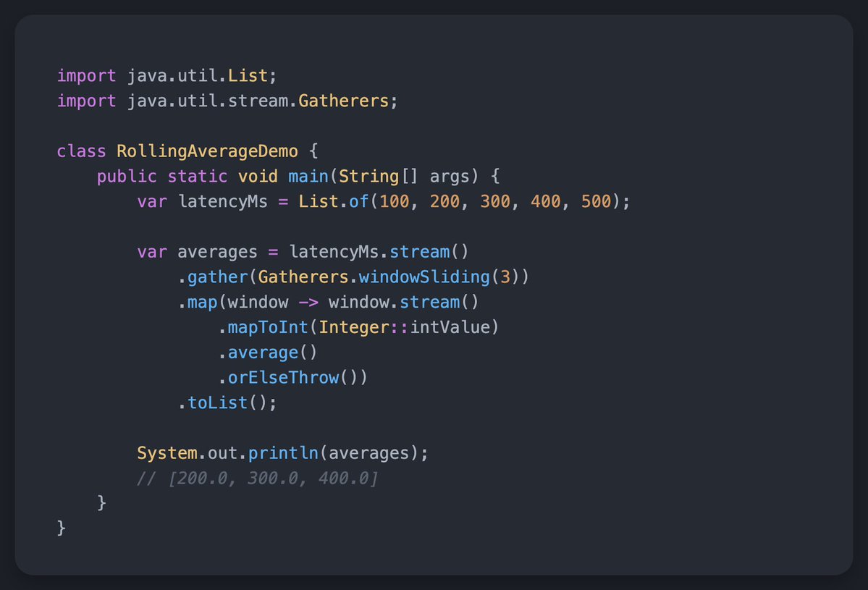
Task: Click the 'List' class name in the first import line
Action: point(248,75)
